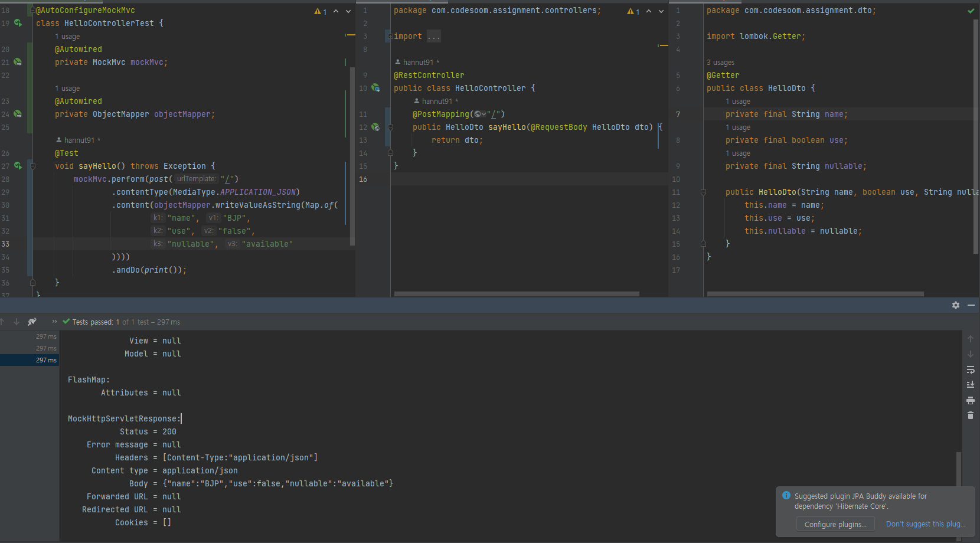This screenshot has height=543, width=980.
Task: Click the down stack trace arrow beside the console
Action: pyautogui.click(x=971, y=354)
